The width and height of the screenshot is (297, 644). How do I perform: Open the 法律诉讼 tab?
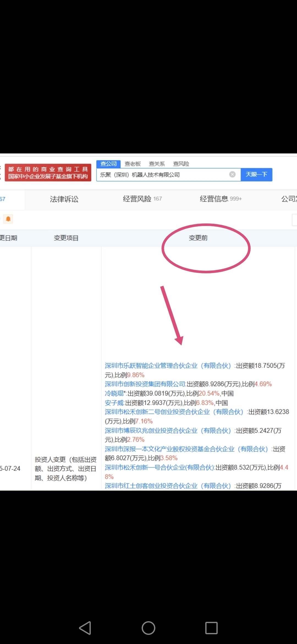pyautogui.click(x=64, y=199)
